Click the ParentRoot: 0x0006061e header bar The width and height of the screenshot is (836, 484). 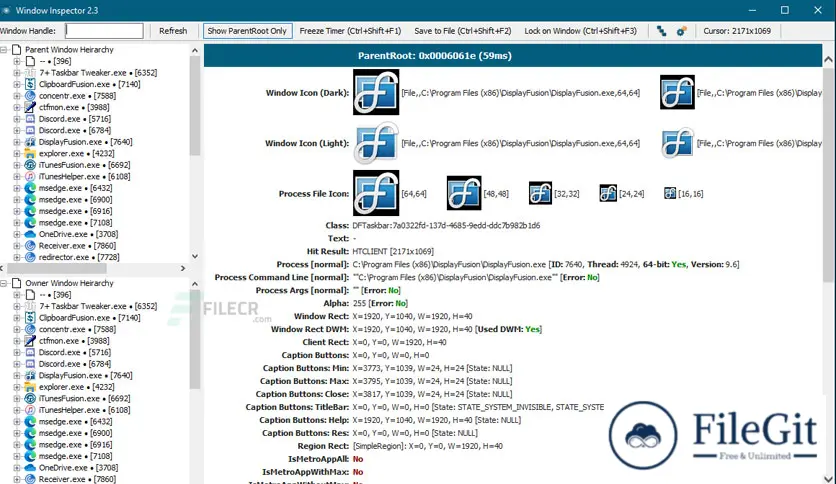(513, 55)
